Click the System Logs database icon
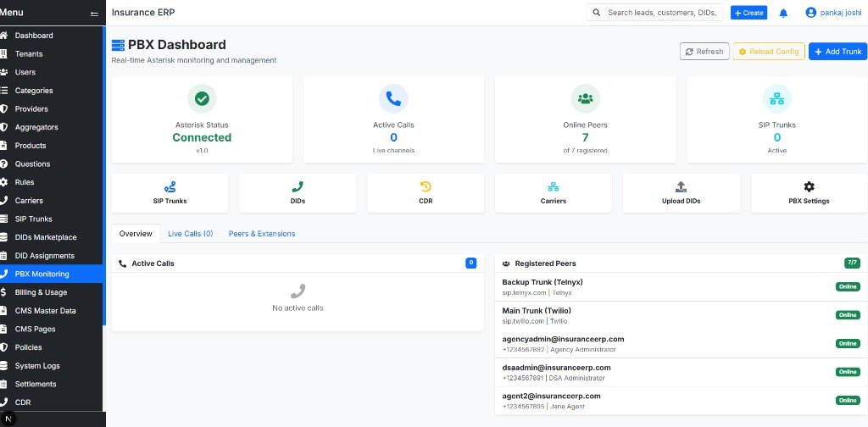Image resolution: width=868 pixels, height=427 pixels. (3, 366)
